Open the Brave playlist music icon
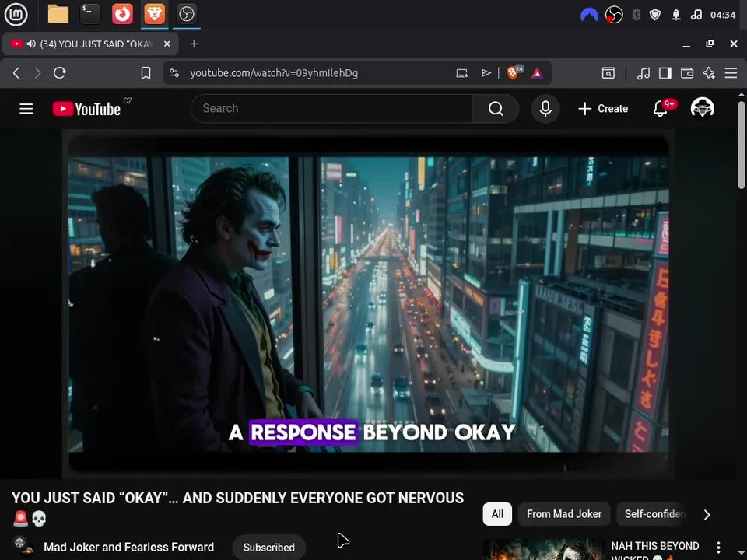The image size is (747, 560). tap(644, 73)
